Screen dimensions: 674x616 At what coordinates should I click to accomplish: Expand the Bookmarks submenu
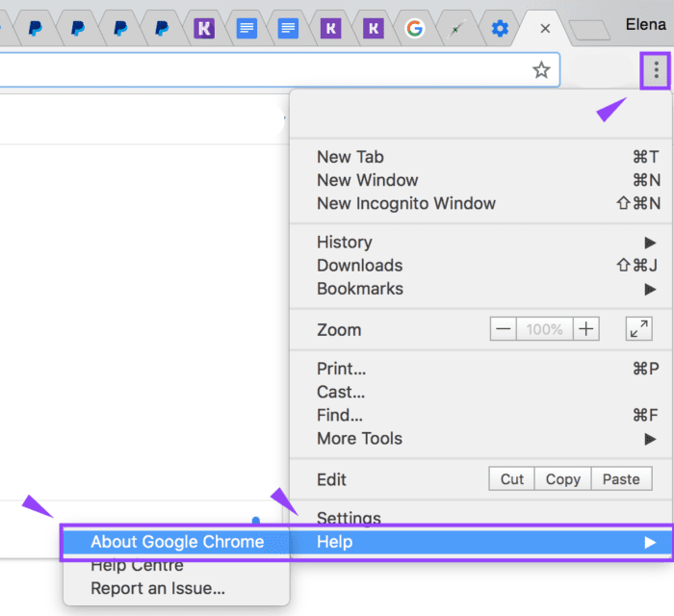click(x=481, y=289)
